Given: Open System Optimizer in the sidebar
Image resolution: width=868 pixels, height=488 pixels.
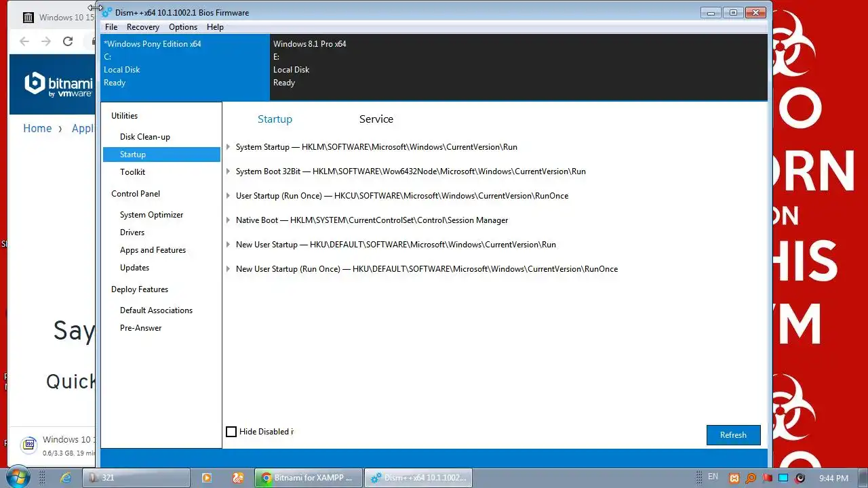Looking at the screenshot, I should click(152, 215).
